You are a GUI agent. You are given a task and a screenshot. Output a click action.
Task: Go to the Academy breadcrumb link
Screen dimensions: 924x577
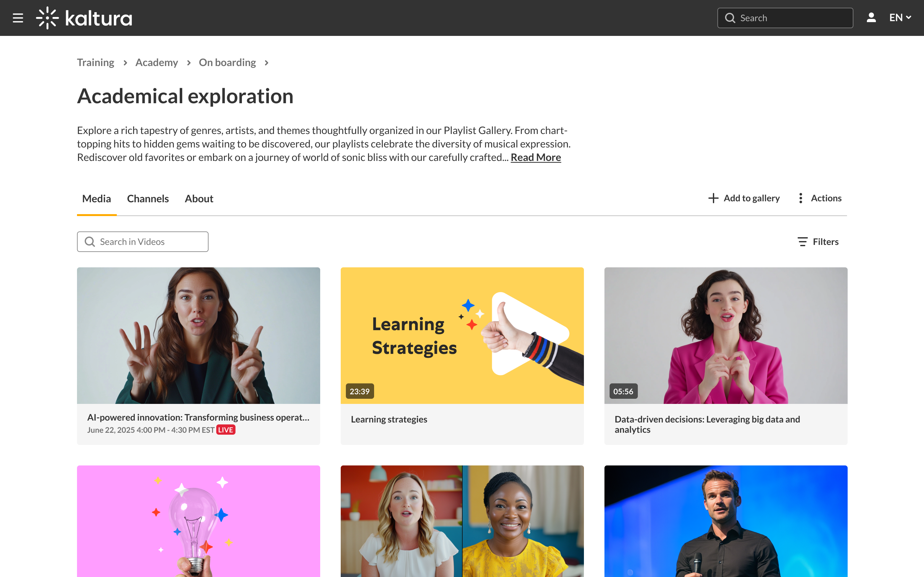pyautogui.click(x=157, y=63)
